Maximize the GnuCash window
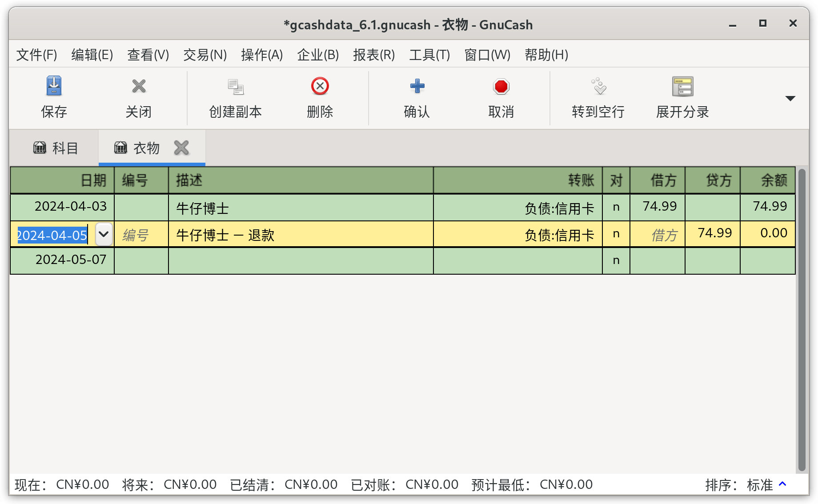Image resolution: width=818 pixels, height=504 pixels. [x=763, y=23]
